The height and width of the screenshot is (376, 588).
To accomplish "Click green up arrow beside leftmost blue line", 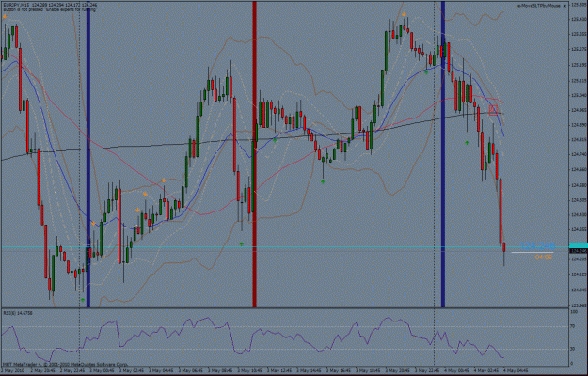I will (x=83, y=300).
